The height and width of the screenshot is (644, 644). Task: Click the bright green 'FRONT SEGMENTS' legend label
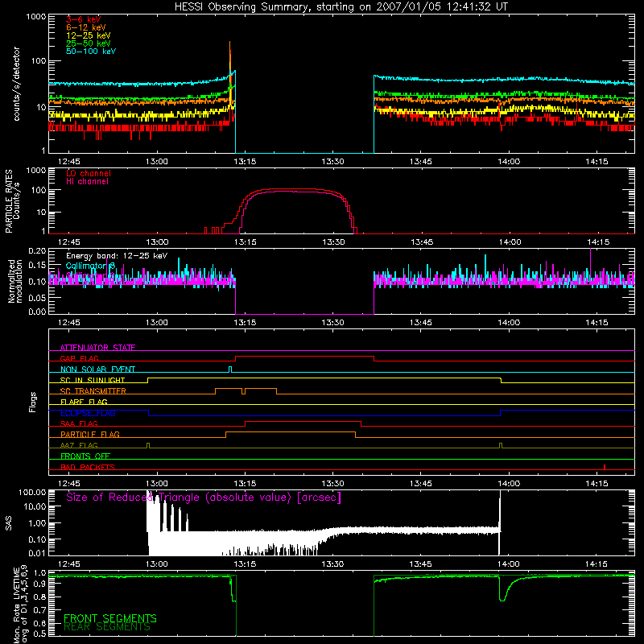click(x=110, y=618)
